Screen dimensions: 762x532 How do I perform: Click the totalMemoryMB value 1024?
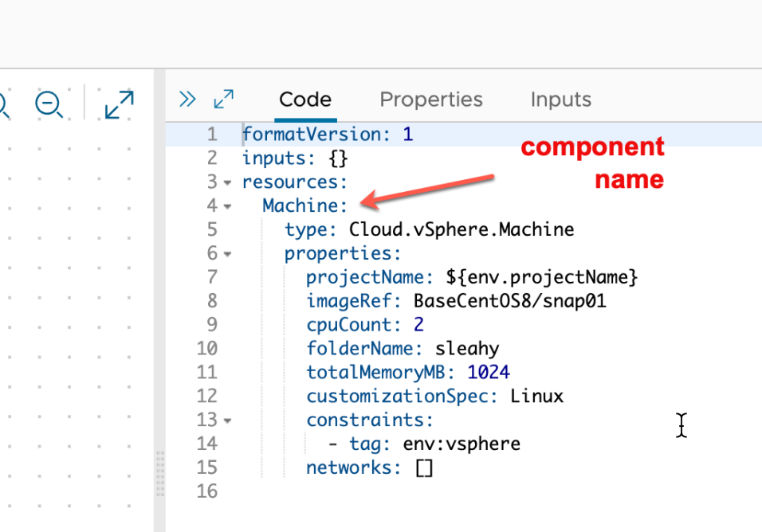tap(488, 373)
